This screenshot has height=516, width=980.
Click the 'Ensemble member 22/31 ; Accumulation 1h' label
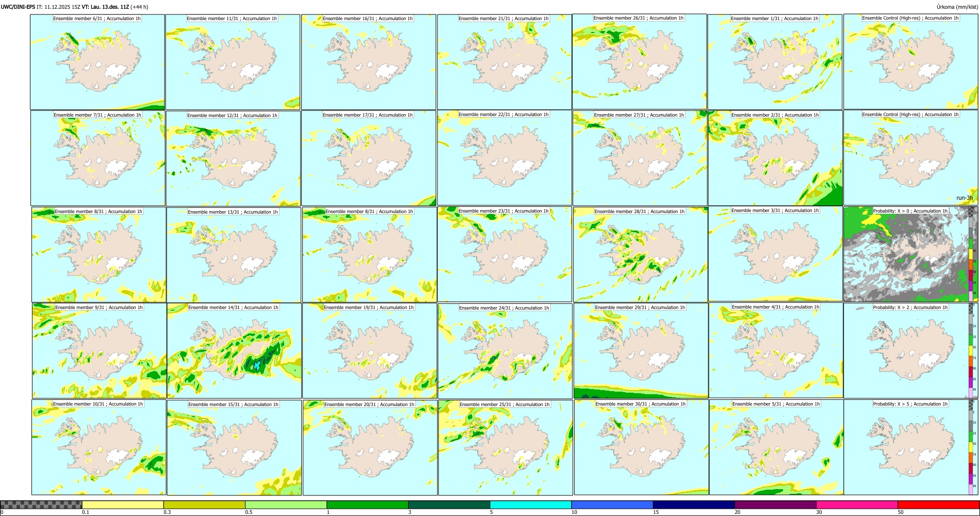[503, 115]
